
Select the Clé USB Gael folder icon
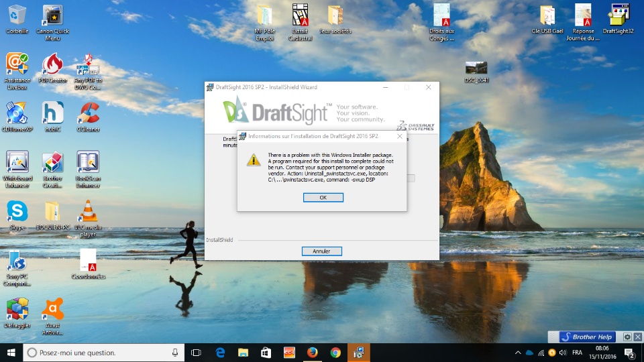(x=547, y=19)
